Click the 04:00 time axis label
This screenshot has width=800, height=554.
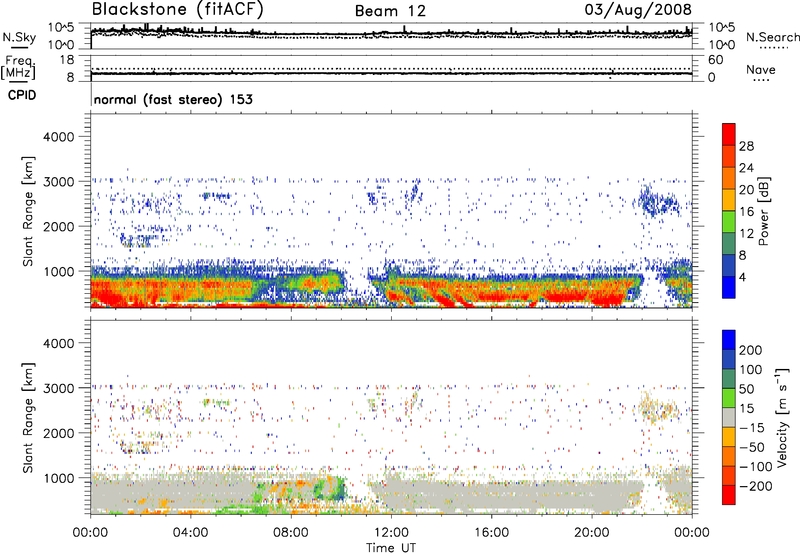point(190,533)
